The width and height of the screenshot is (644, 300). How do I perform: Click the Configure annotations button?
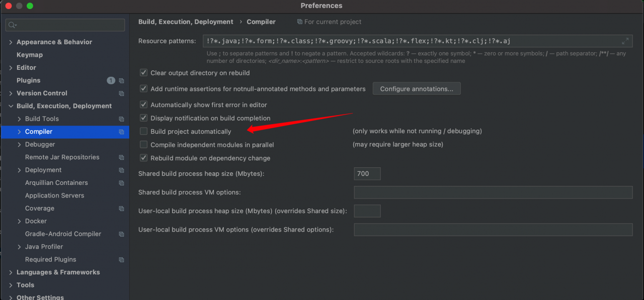click(417, 89)
